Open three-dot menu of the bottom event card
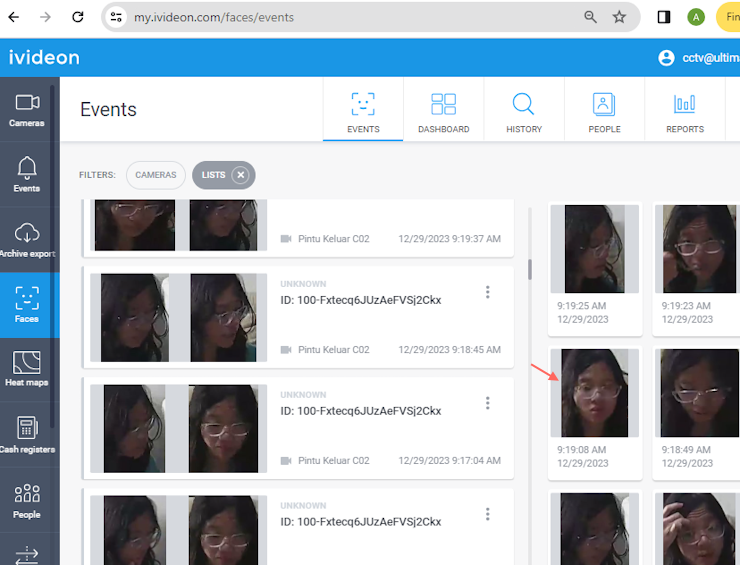The image size is (740, 565). (488, 514)
